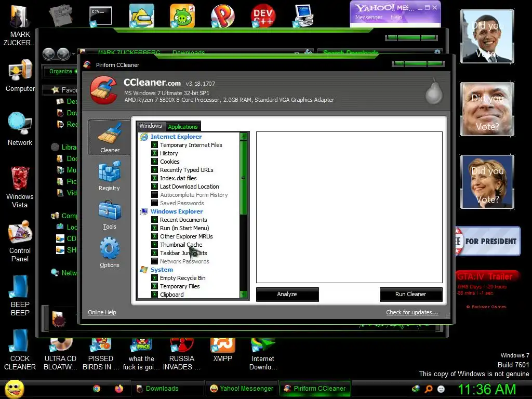Click the search magnifier tray icon
The image size is (532, 399).
coord(429,389)
